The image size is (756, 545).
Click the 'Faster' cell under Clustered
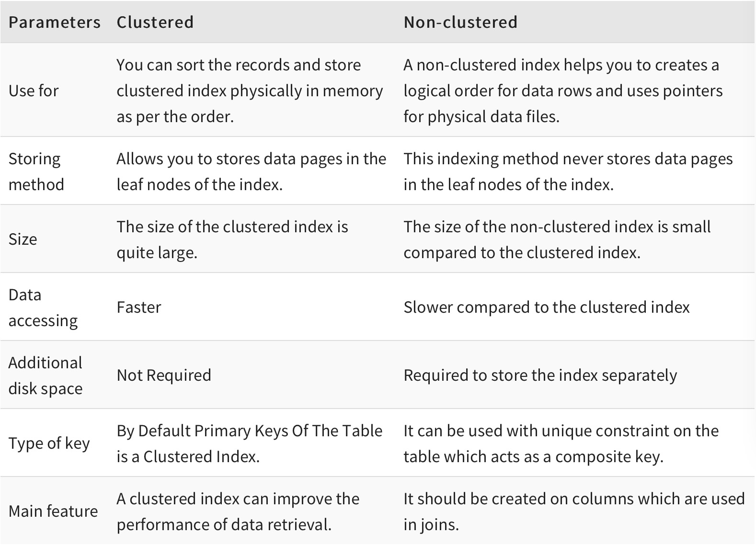click(x=139, y=307)
